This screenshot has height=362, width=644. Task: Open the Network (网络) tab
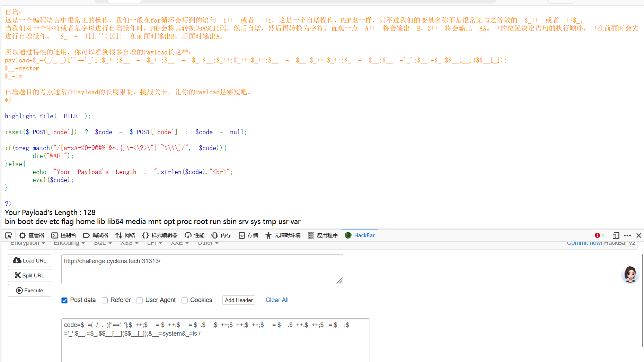pos(125,235)
